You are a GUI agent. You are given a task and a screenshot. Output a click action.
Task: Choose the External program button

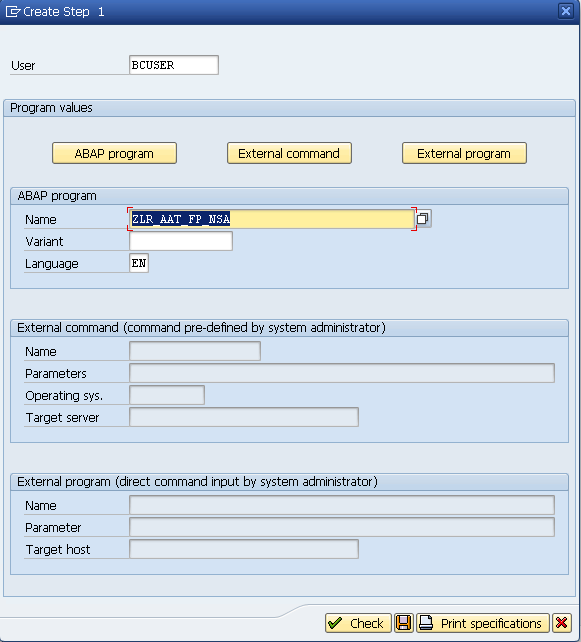[x=464, y=154]
